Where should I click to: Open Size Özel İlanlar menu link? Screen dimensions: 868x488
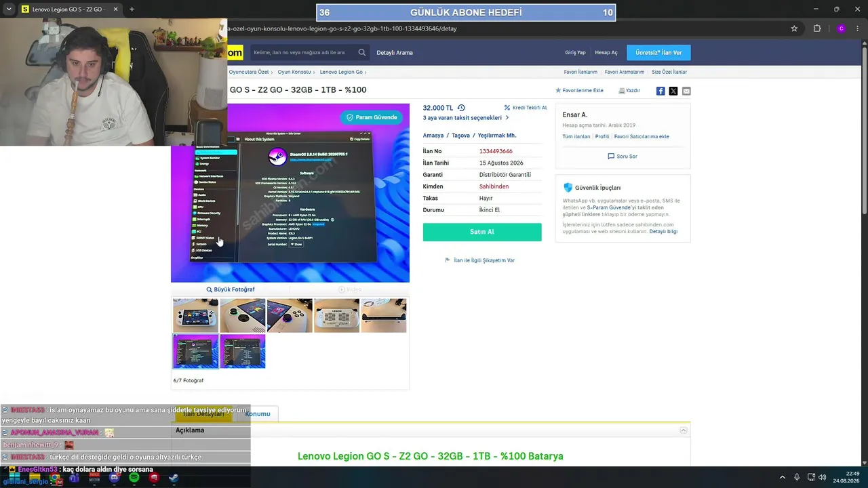[x=669, y=72]
